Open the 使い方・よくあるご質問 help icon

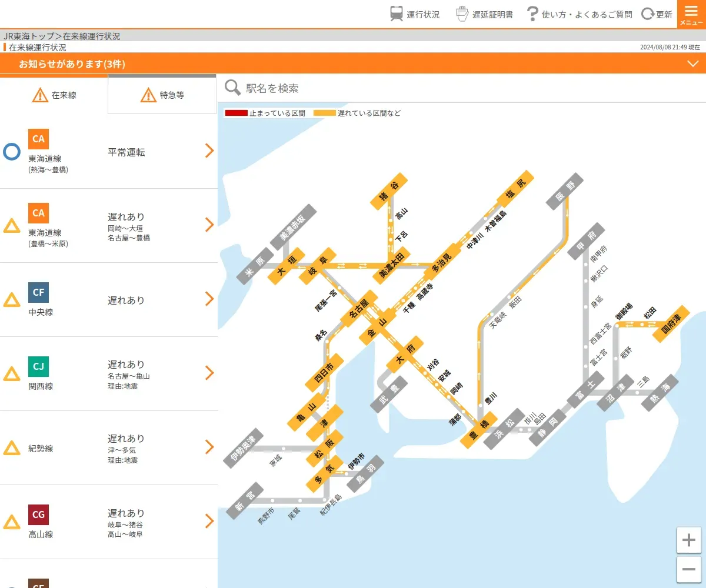coord(532,14)
